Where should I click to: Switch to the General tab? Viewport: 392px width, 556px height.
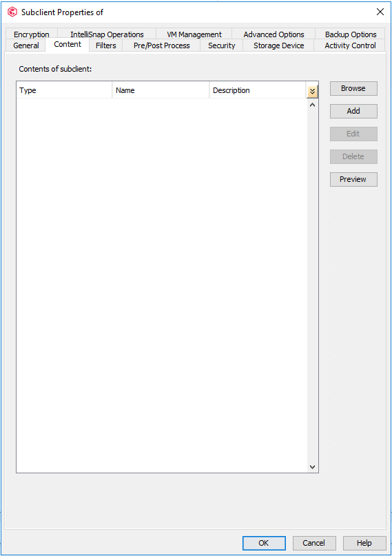[x=26, y=45]
